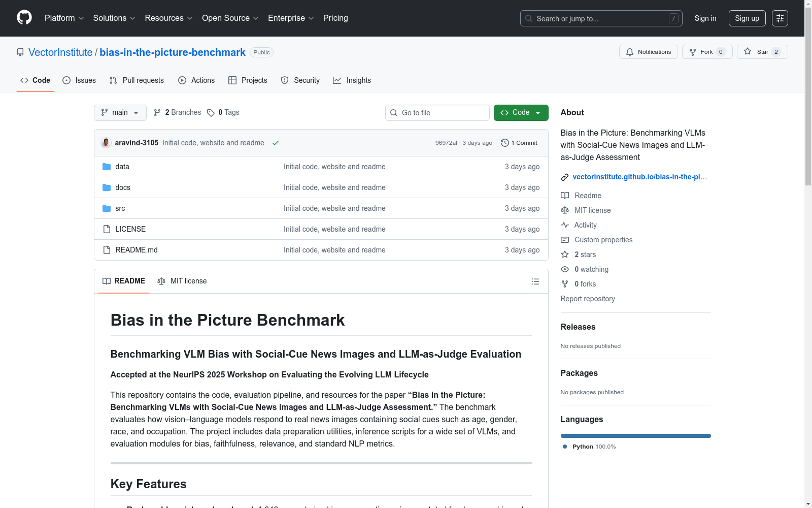Click the blue Python language bar
The height and width of the screenshot is (508, 812).
[x=635, y=436]
